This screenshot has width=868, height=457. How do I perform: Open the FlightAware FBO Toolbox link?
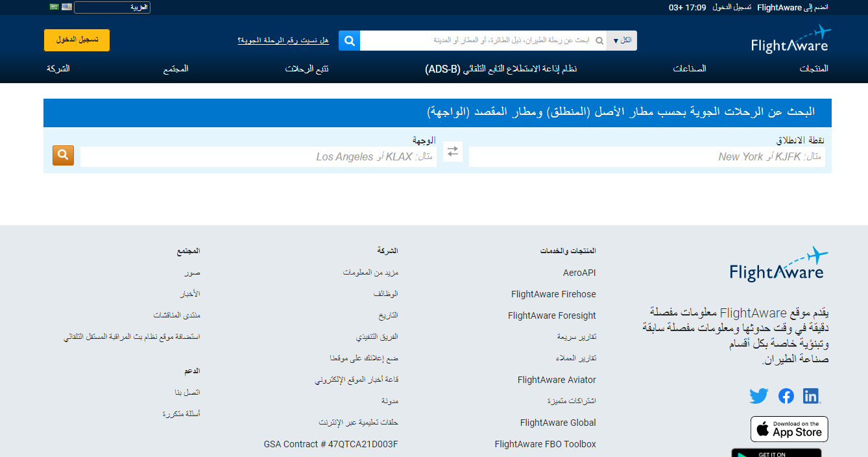click(x=546, y=444)
